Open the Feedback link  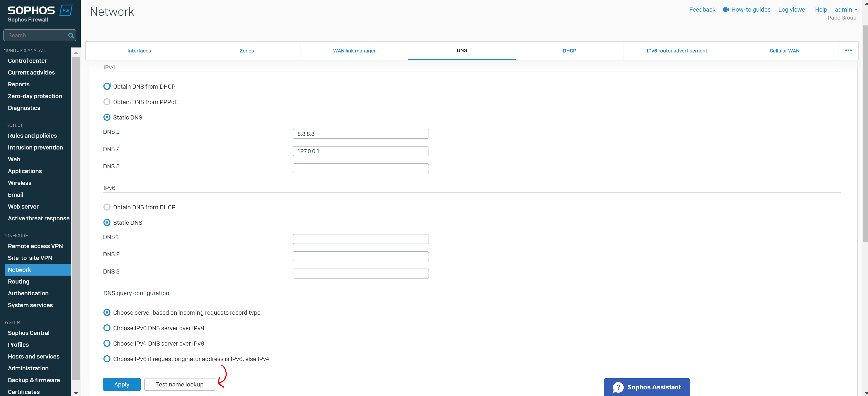pyautogui.click(x=702, y=10)
